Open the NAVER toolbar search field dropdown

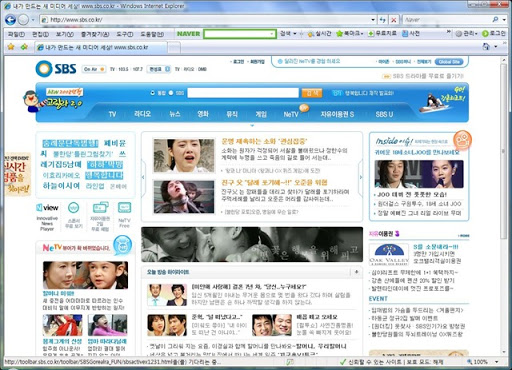[272, 34]
